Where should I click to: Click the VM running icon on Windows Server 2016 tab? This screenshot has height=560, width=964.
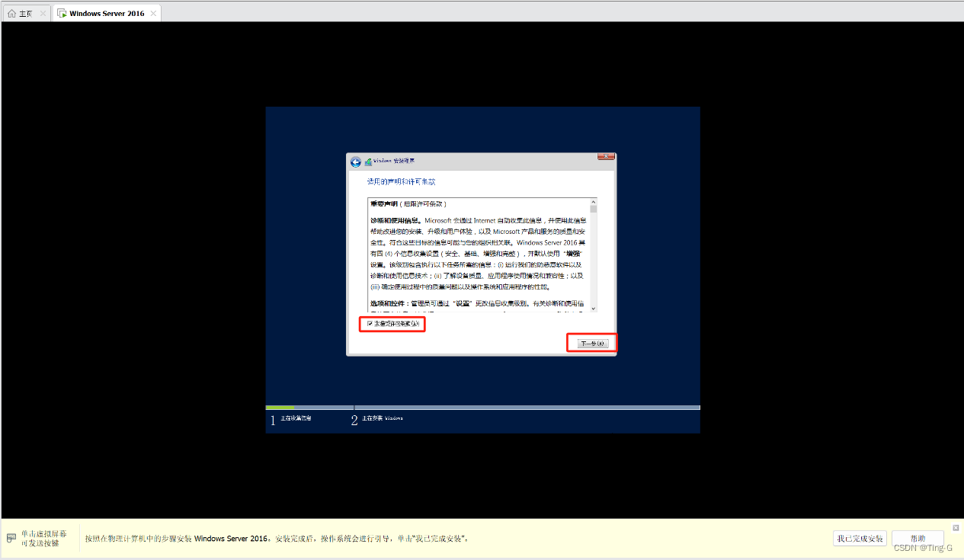tap(62, 14)
